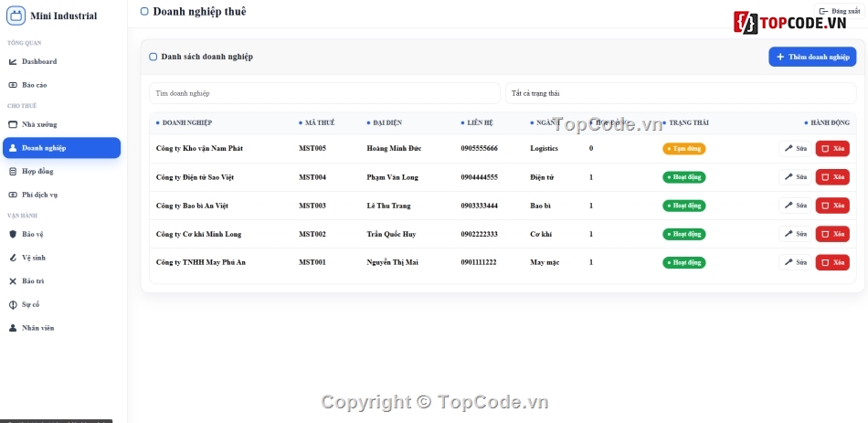The image size is (868, 423).
Task: Open Vệ sinh via its brush icon
Action: pos(13,258)
